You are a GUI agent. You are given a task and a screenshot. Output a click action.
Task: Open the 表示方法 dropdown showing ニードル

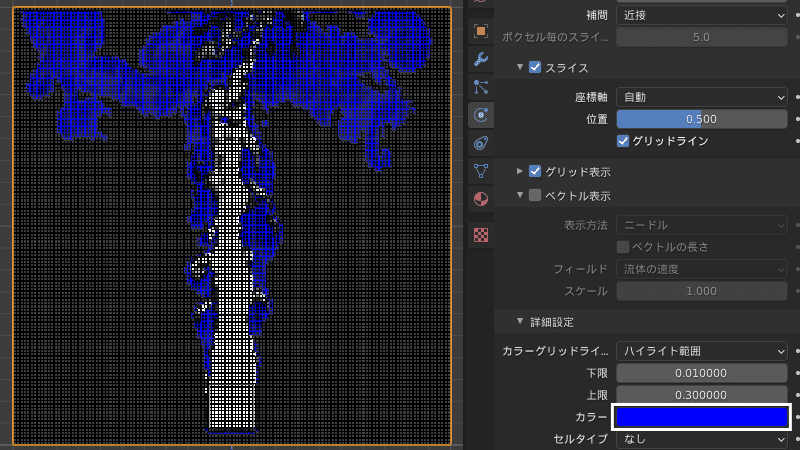pos(702,225)
